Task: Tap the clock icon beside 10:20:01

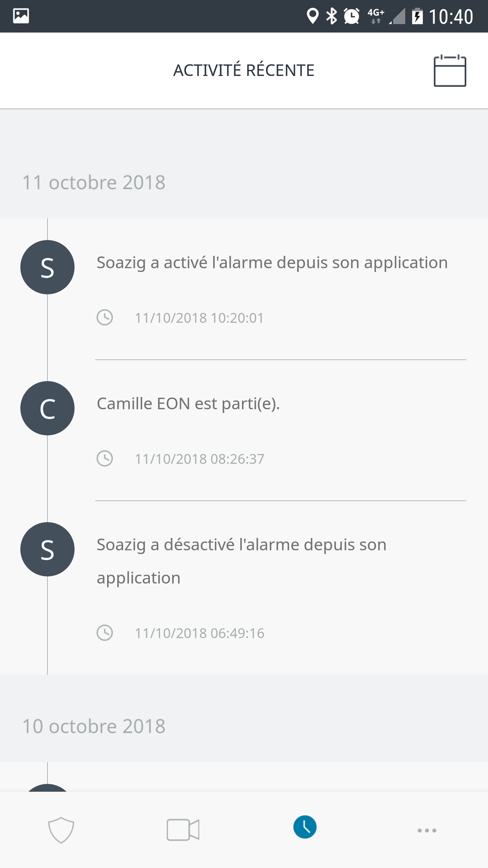Action: tap(105, 318)
